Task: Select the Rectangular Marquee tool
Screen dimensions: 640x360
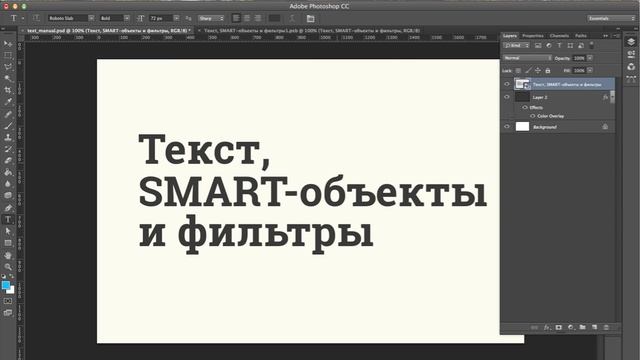Action: click(8, 55)
